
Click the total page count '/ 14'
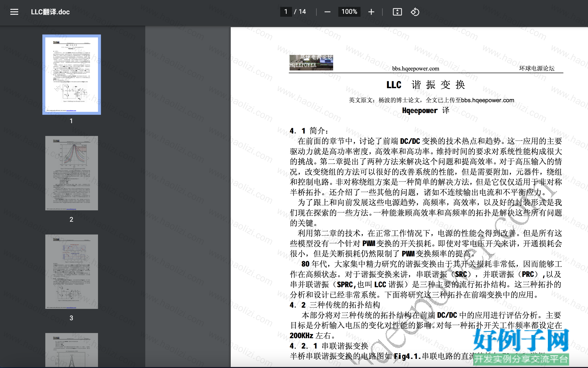coord(300,12)
